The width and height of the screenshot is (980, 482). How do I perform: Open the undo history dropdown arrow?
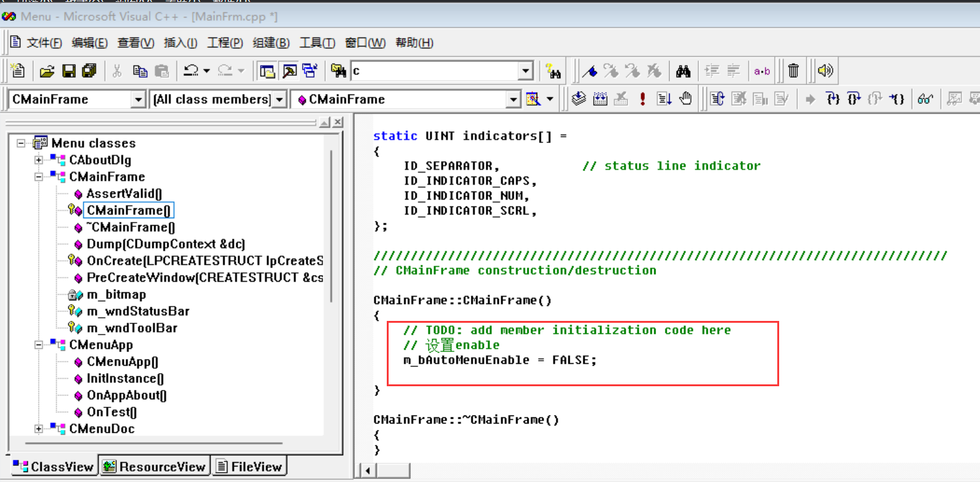point(206,71)
